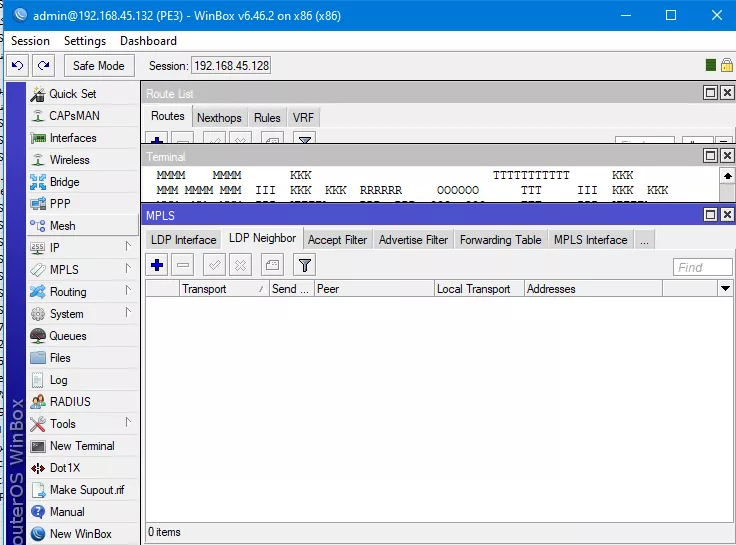Open Bridge from sidebar
The height and width of the screenshot is (545, 736).
point(83,182)
